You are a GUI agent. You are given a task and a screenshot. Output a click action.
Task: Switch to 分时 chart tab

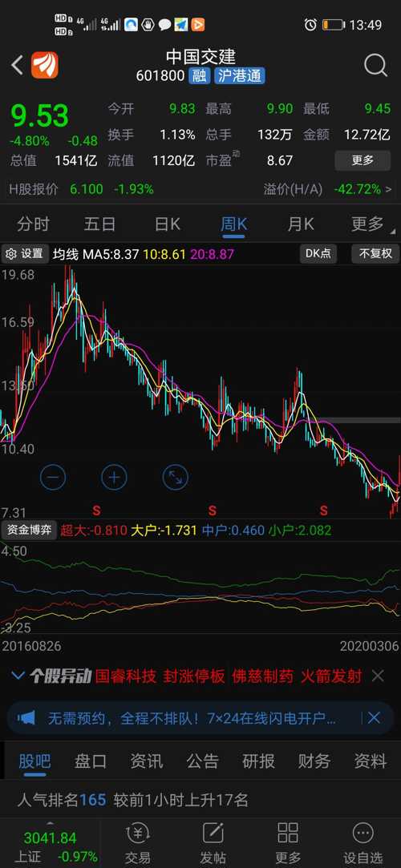(x=33, y=224)
